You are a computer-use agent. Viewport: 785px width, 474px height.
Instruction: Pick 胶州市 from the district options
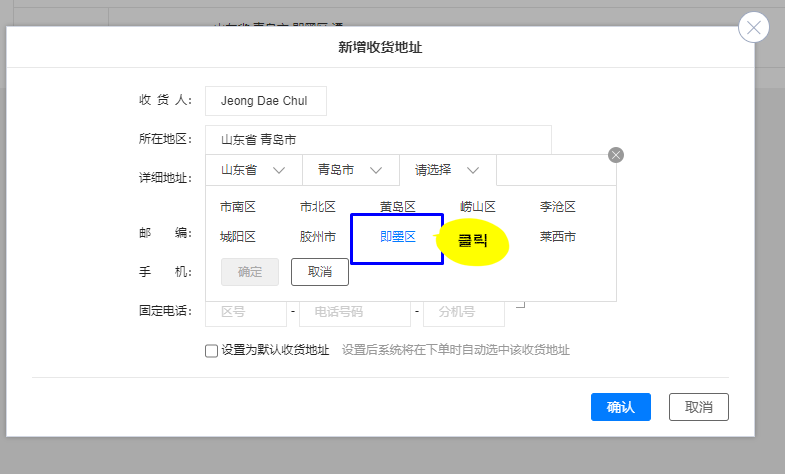click(x=318, y=237)
